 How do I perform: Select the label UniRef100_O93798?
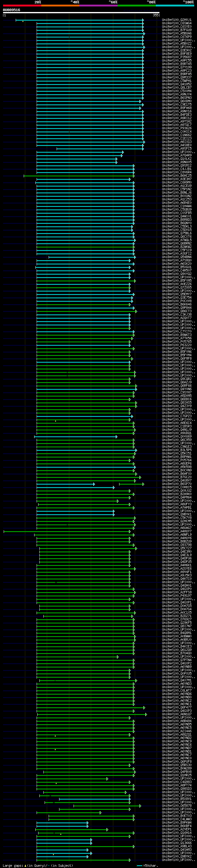[177, 544]
